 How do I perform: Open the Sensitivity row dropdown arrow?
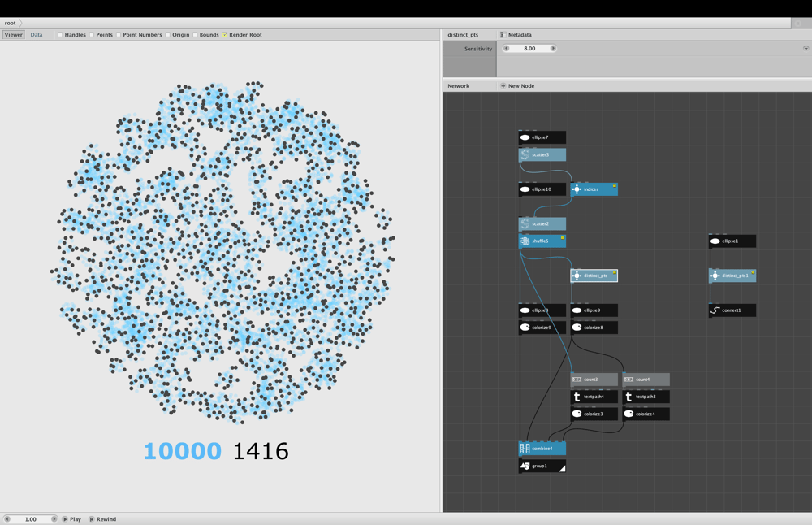point(806,48)
